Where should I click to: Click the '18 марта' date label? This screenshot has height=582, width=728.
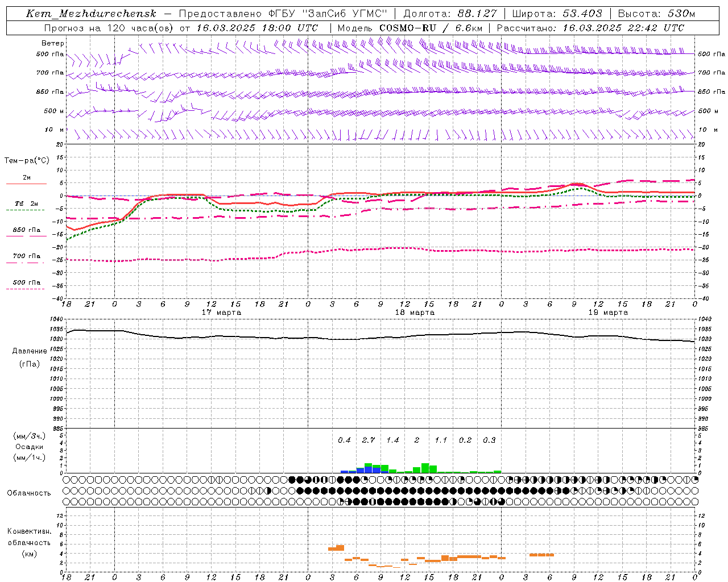415,313
